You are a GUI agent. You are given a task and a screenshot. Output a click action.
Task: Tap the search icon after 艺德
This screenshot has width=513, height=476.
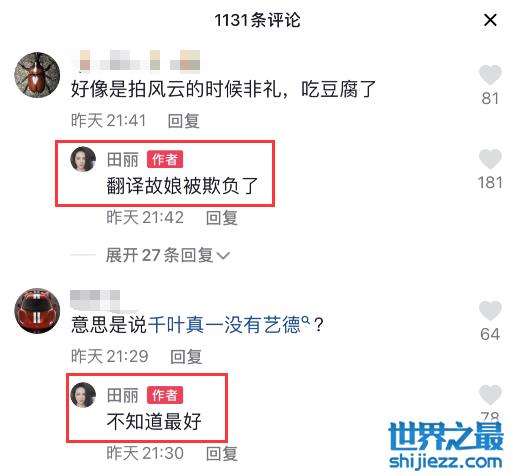[x=305, y=320]
